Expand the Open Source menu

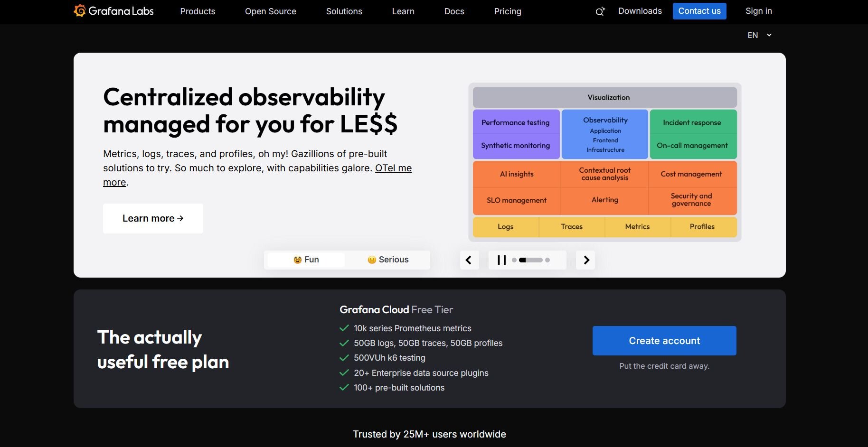(271, 11)
